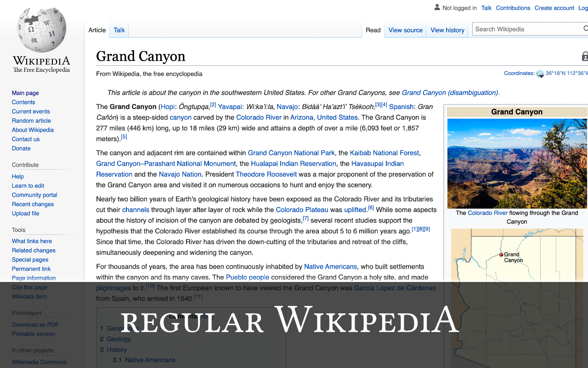Screen dimensions: 588x368
Task: Hide the Contents box
Action: coord(206,316)
